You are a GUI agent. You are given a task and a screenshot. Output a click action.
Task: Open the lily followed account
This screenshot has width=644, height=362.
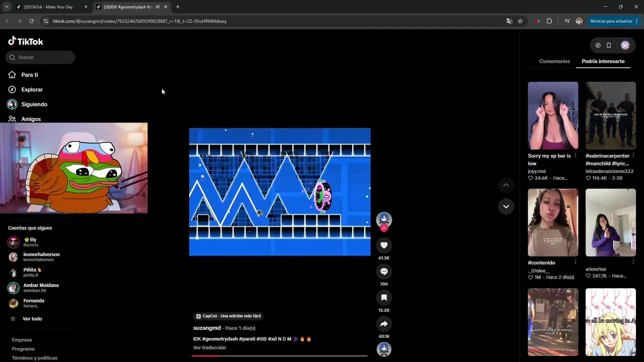[x=30, y=242]
